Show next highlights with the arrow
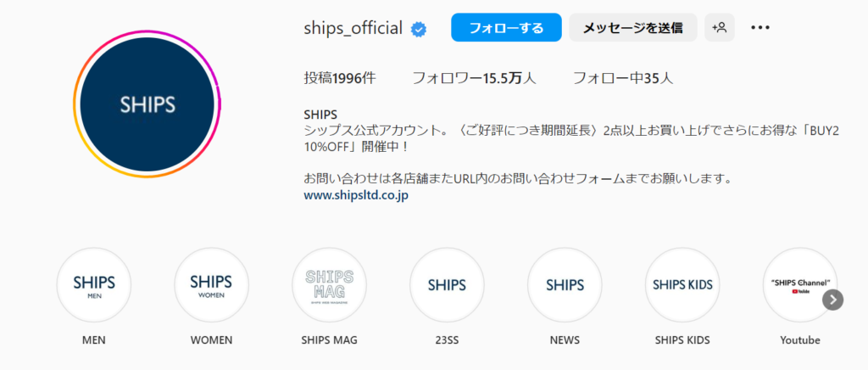Image resolution: width=868 pixels, height=370 pixels. (x=833, y=300)
